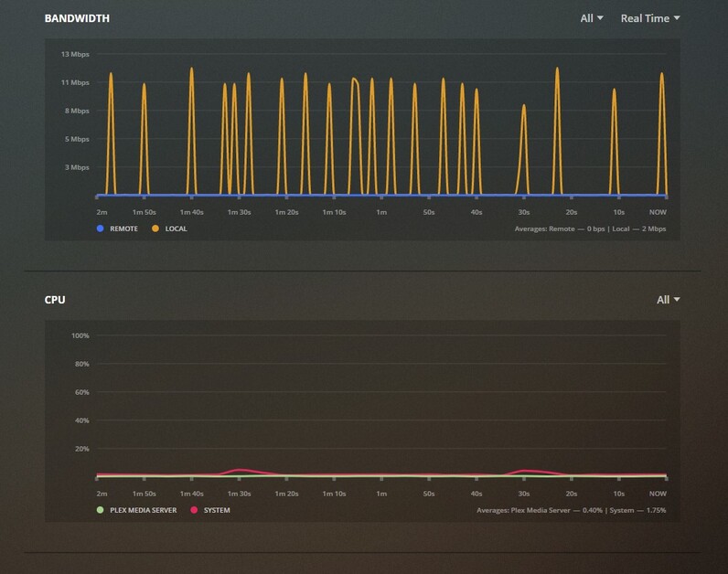The image size is (728, 574).
Task: Click the CPU section heading
Action: (x=55, y=300)
